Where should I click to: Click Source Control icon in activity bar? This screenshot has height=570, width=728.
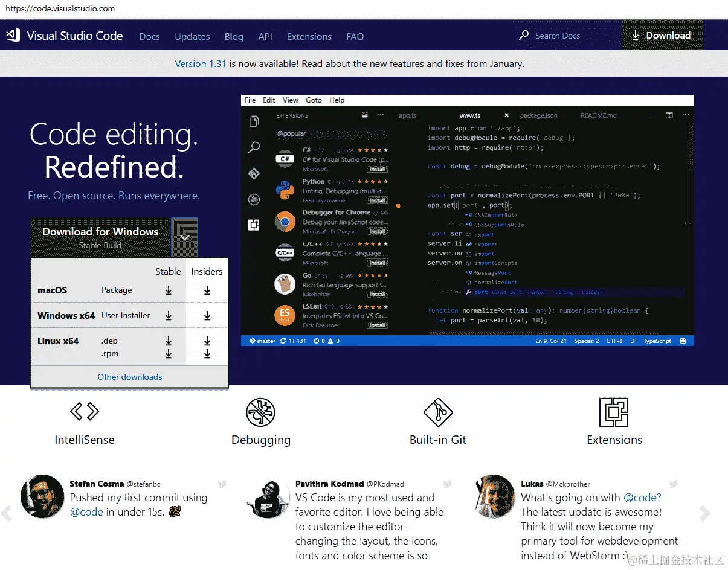(x=254, y=173)
